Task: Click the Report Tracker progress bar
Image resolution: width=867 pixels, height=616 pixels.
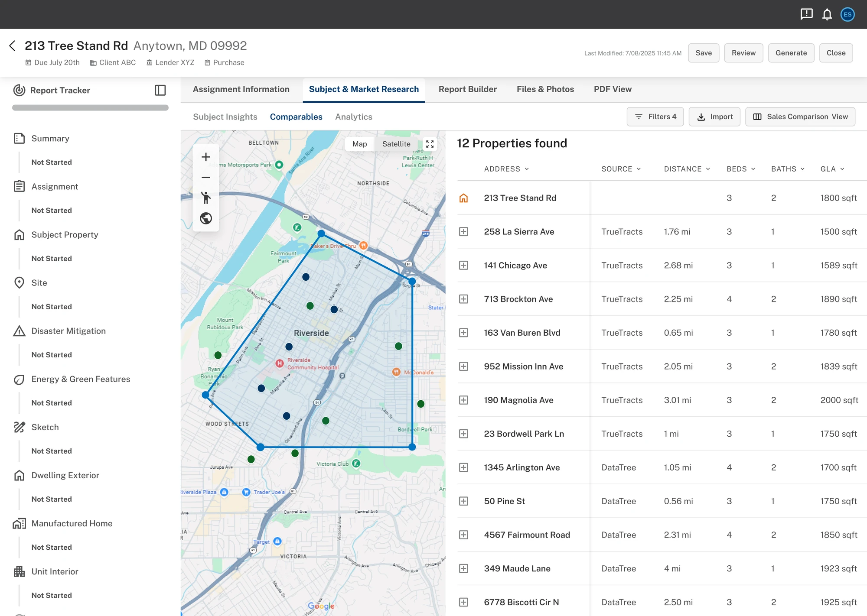Action: pos(90,107)
